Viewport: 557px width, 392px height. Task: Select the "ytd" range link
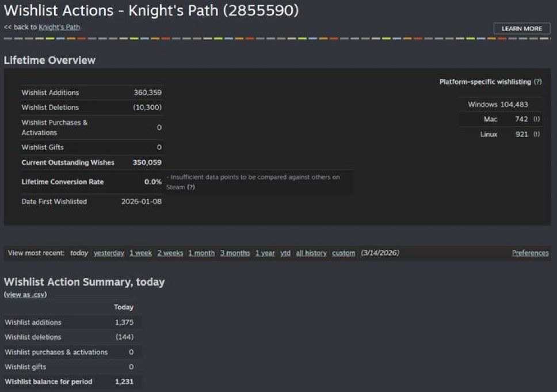pos(285,253)
